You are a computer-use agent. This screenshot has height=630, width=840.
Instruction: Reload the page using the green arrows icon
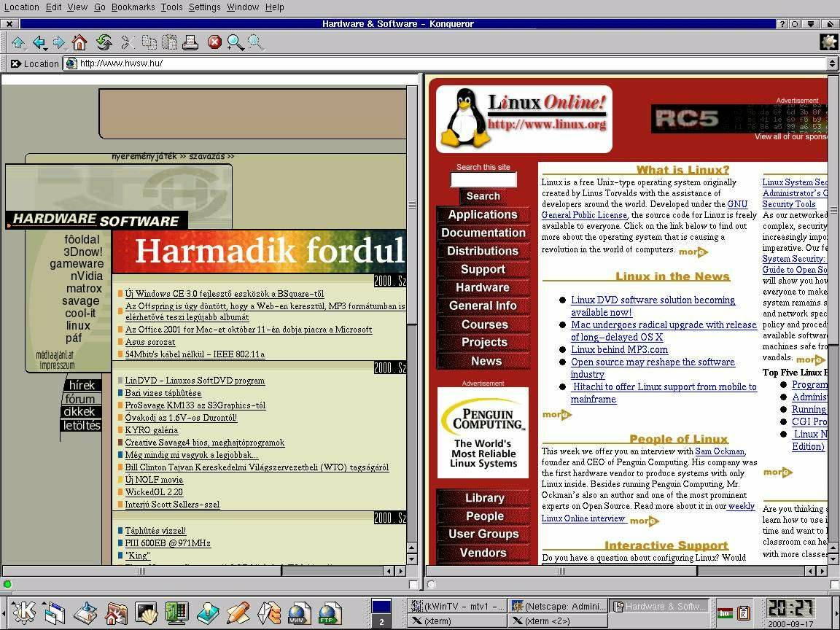pos(104,42)
